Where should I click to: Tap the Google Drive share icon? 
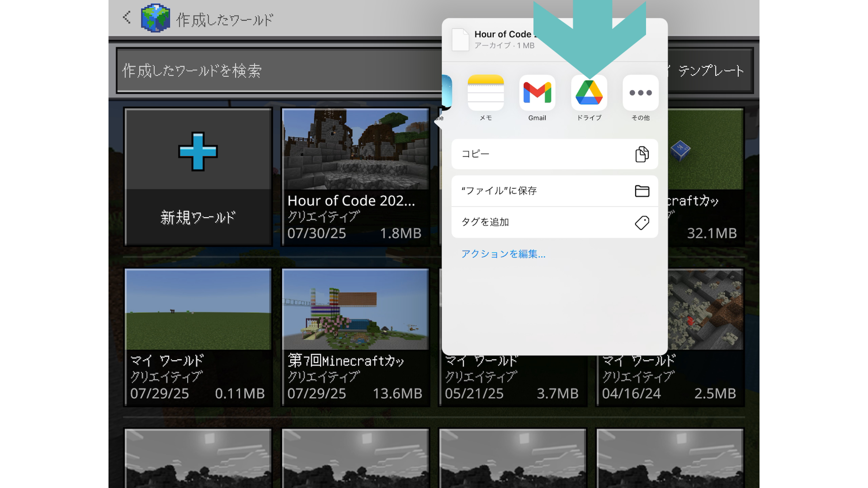[x=589, y=93]
